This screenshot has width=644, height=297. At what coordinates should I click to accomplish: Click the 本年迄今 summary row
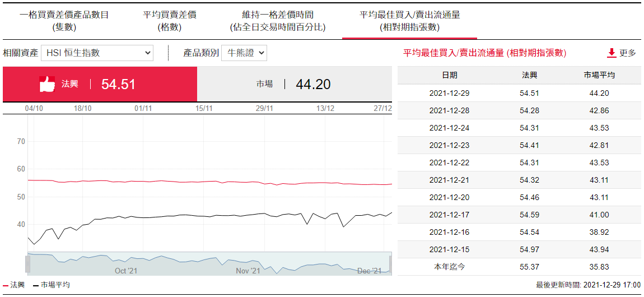(x=519, y=267)
